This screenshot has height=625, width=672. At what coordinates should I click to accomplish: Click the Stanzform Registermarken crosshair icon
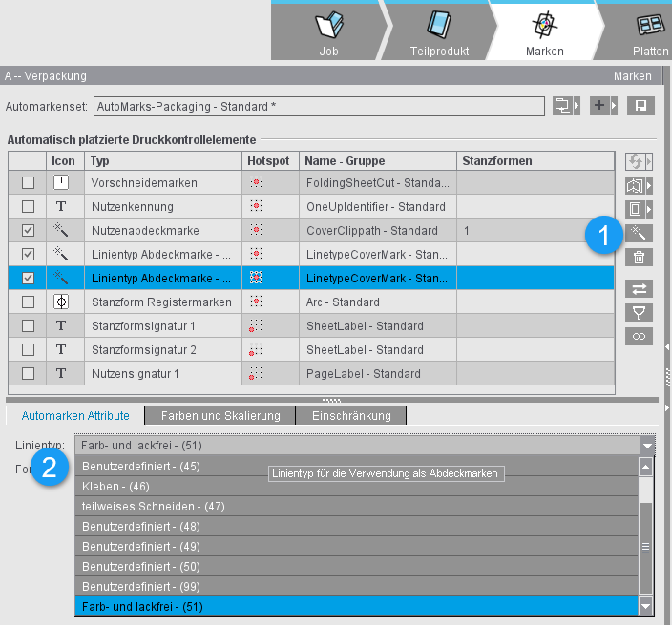click(61, 302)
